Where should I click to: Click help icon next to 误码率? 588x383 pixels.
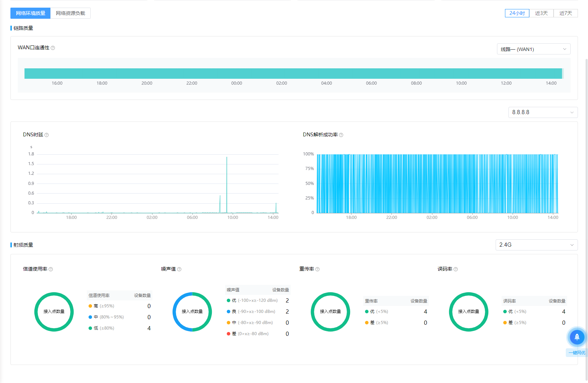tap(456, 269)
